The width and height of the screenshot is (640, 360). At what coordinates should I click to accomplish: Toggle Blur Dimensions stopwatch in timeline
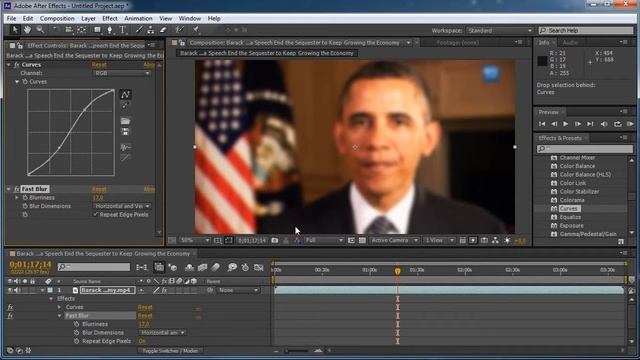pos(76,333)
